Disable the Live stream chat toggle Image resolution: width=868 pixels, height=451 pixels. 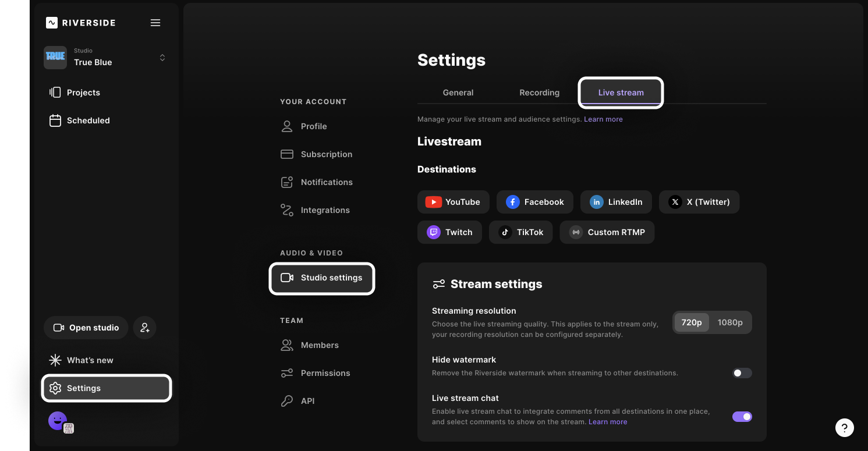pyautogui.click(x=742, y=417)
